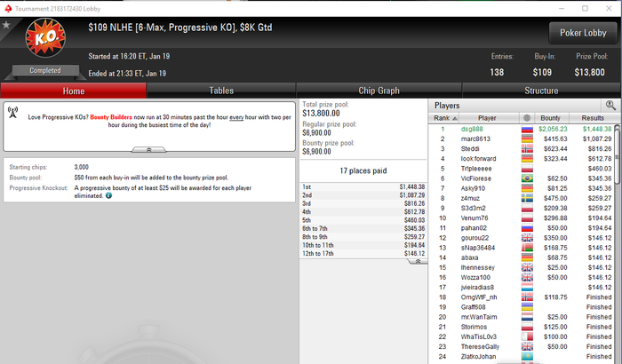Click the K.O. tournament badge icon
The height and width of the screenshot is (364, 622).
[x=45, y=37]
